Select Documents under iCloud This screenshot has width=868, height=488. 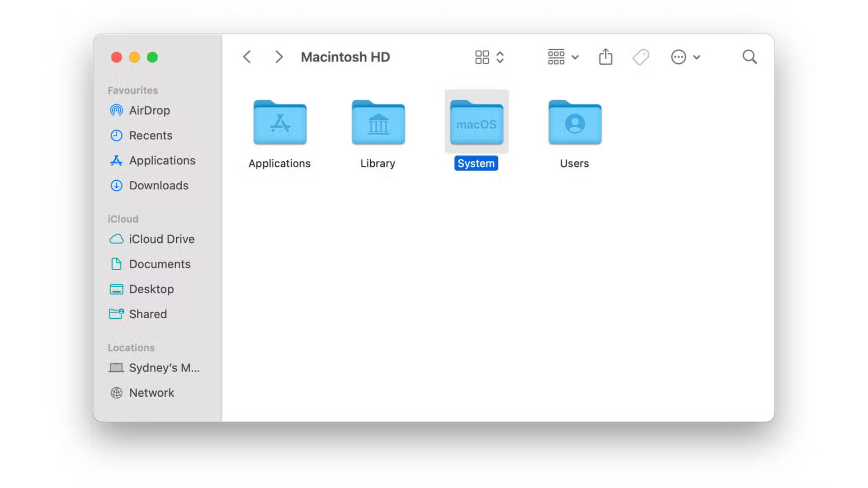159,264
